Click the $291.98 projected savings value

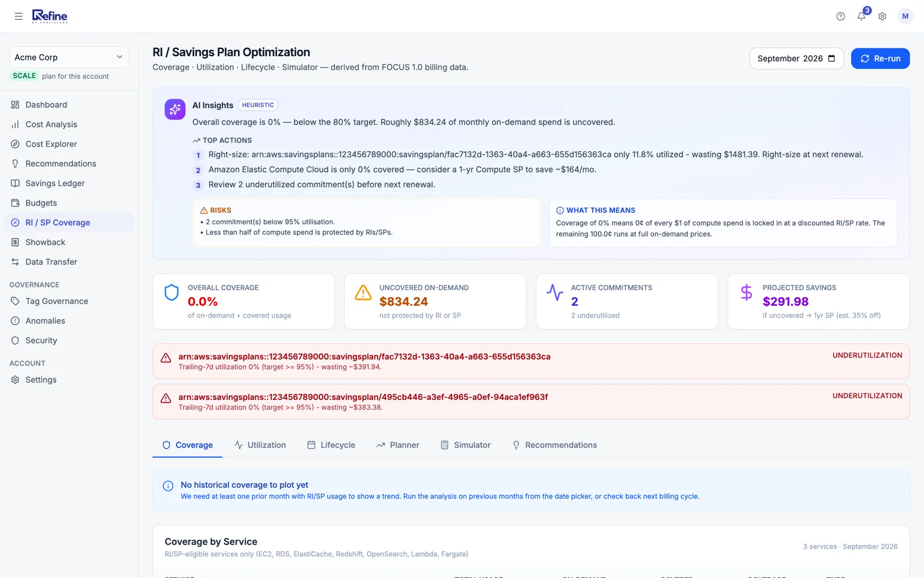(x=785, y=302)
